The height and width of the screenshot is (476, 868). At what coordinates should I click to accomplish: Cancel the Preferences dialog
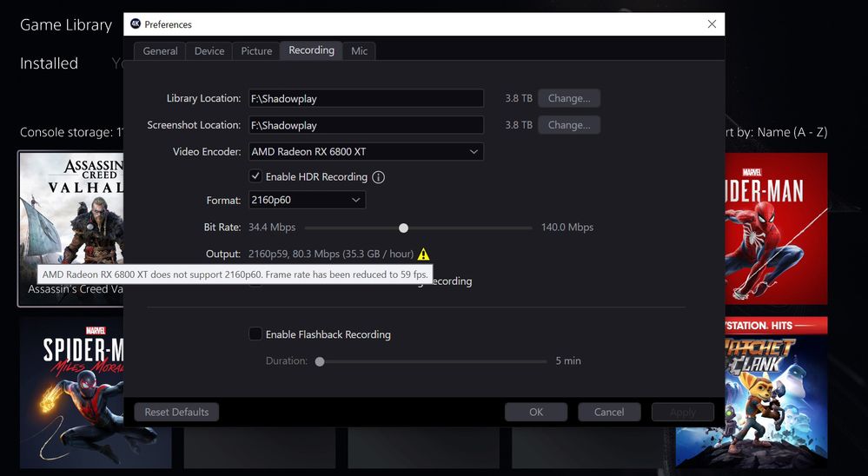point(609,412)
